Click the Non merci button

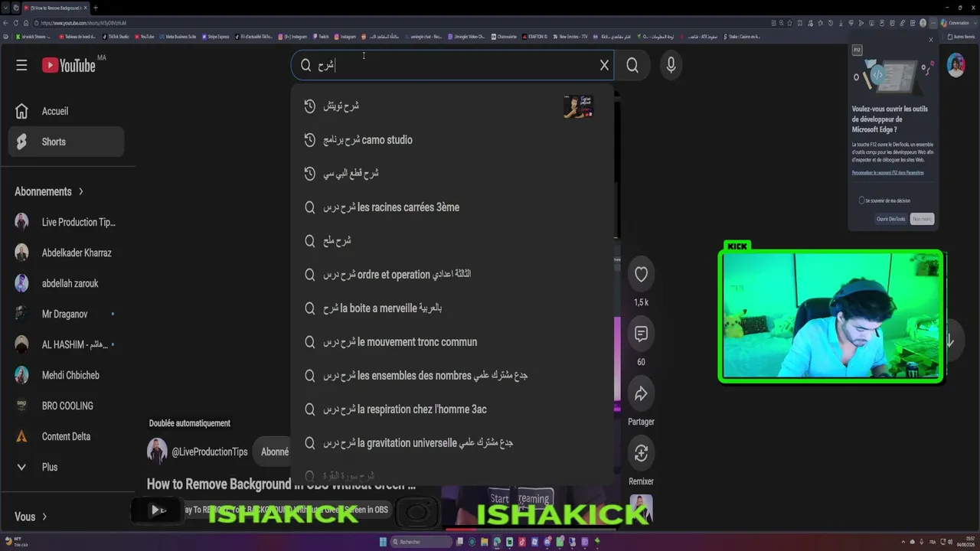point(922,219)
